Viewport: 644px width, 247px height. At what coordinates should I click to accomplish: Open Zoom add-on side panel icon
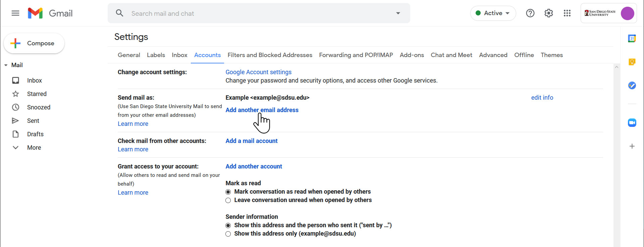click(x=632, y=122)
